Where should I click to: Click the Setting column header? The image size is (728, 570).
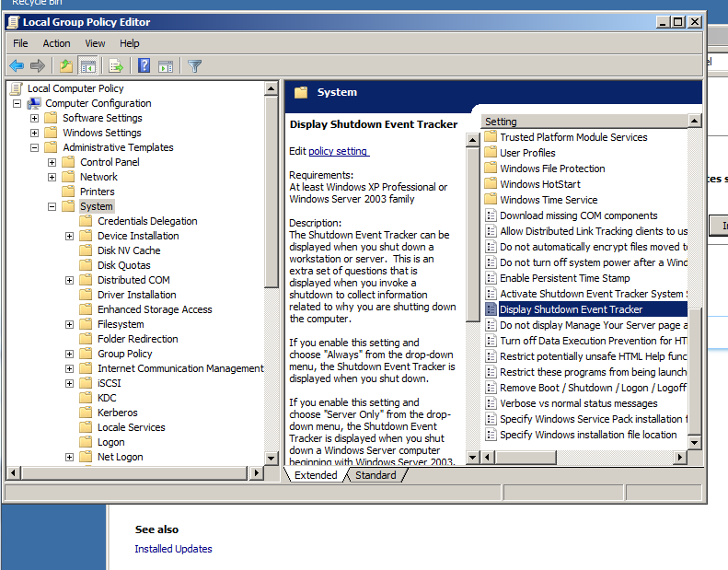coord(584,122)
